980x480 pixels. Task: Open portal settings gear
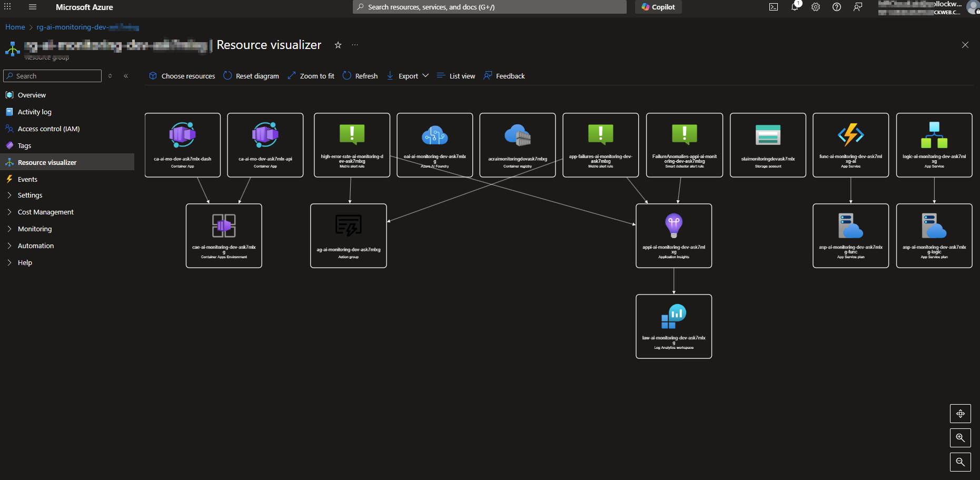[816, 7]
